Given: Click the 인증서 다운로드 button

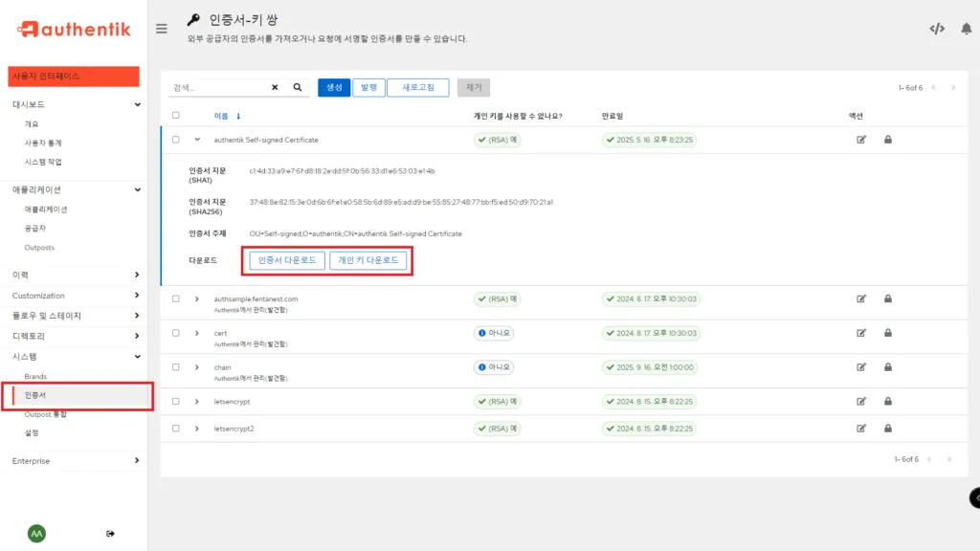Looking at the screenshot, I should pos(289,259).
